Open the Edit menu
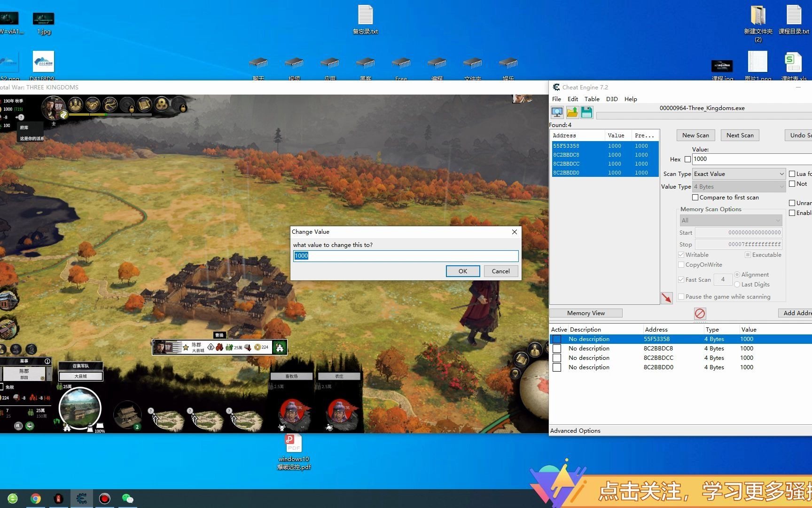The image size is (812, 508). (x=573, y=99)
